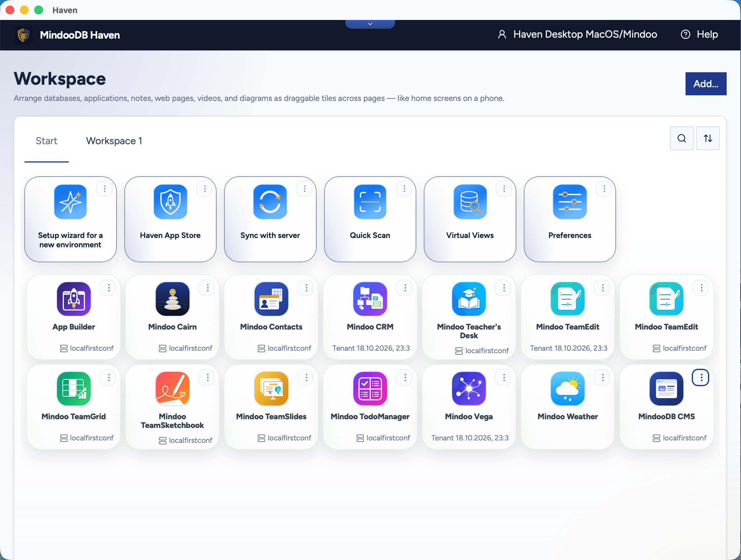The image size is (741, 560).
Task: Open the three-dot menu on MindooDB CMS tile
Action: (x=701, y=377)
